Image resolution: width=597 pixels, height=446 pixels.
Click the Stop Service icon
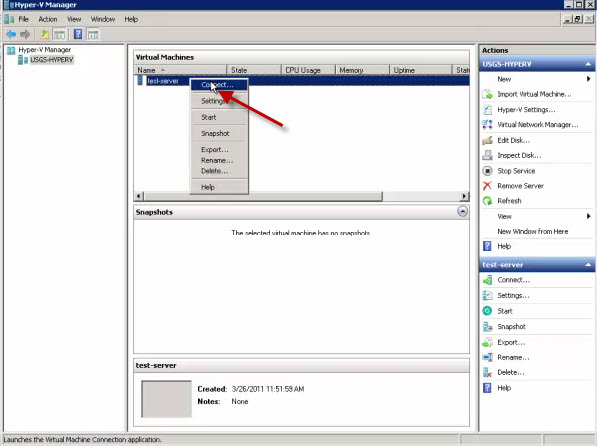click(x=487, y=171)
